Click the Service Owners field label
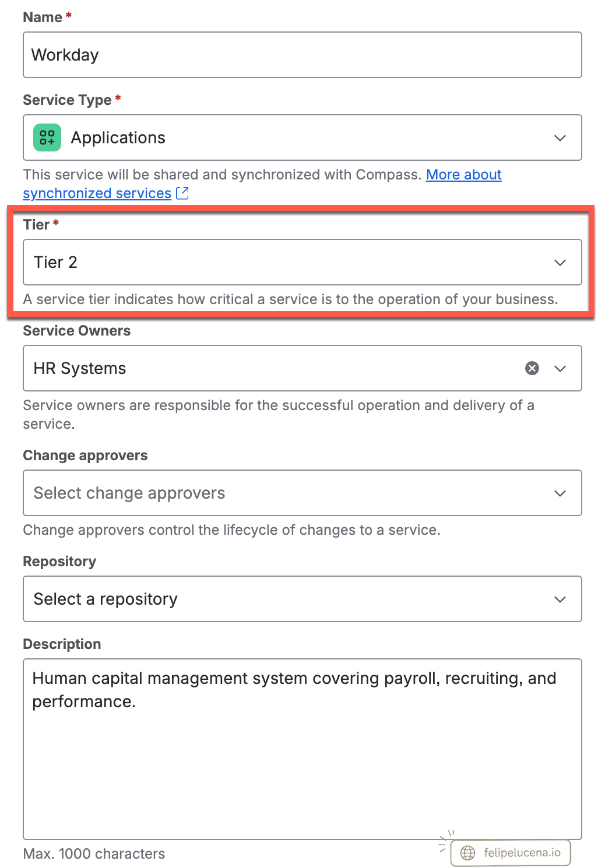Screen dimensions: 598x868 77,331
